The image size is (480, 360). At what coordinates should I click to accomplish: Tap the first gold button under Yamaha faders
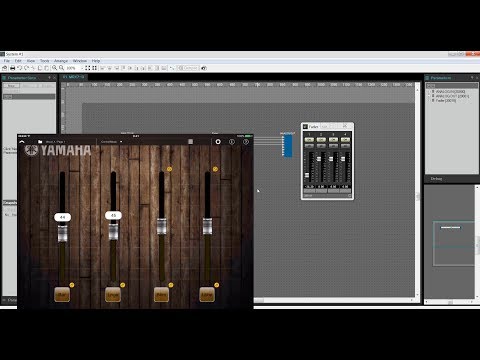[x=62, y=295]
